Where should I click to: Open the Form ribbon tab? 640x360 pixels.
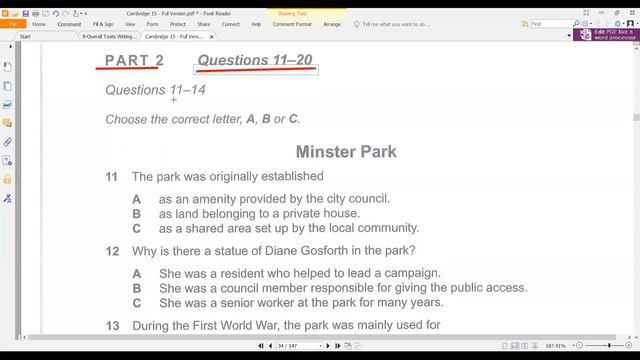point(152,24)
